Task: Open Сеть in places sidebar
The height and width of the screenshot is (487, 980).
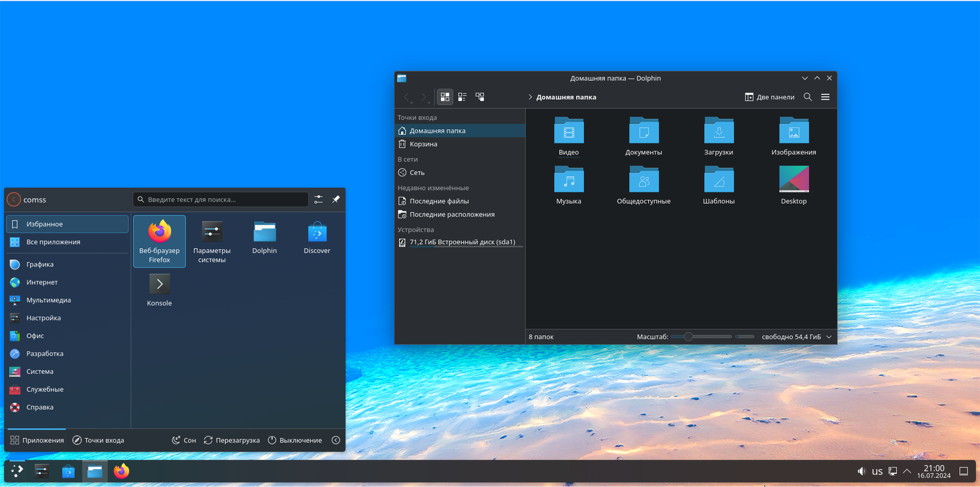Action: pyautogui.click(x=460, y=172)
